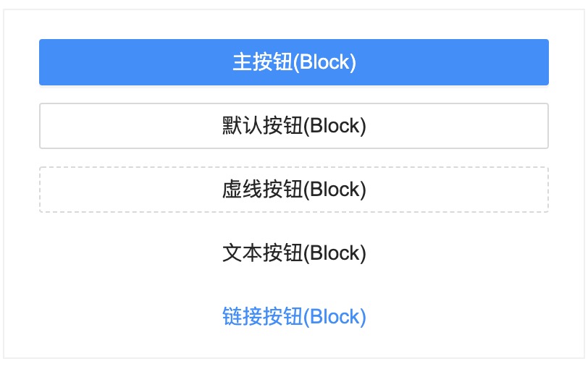This screenshot has height=369, width=588.
Task: Tap the solid blue-filled button at top
Action: click(x=294, y=62)
